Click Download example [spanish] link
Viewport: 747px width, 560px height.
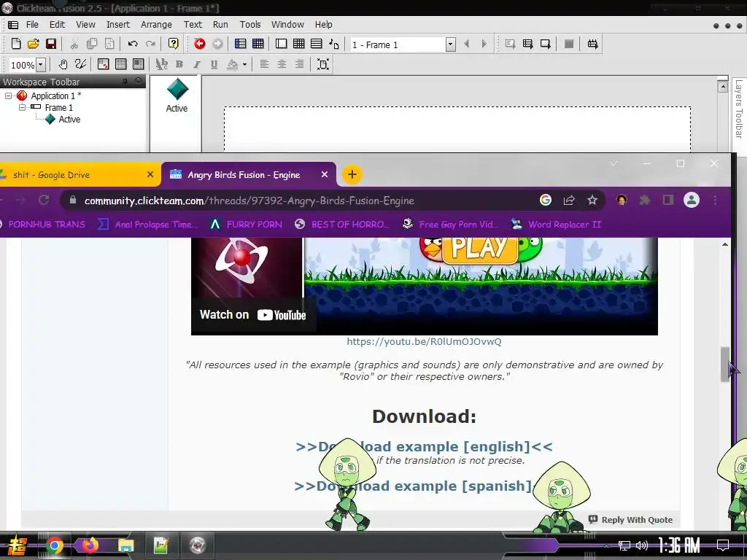[x=413, y=486]
